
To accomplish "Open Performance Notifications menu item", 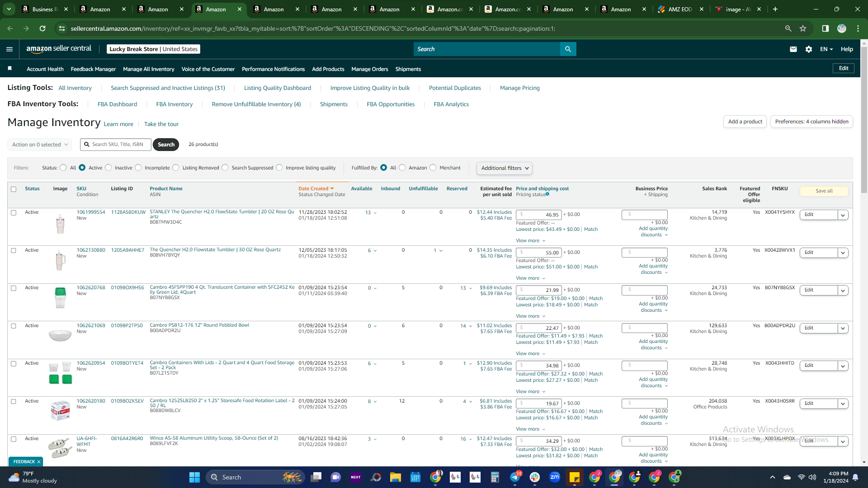I will (273, 69).
